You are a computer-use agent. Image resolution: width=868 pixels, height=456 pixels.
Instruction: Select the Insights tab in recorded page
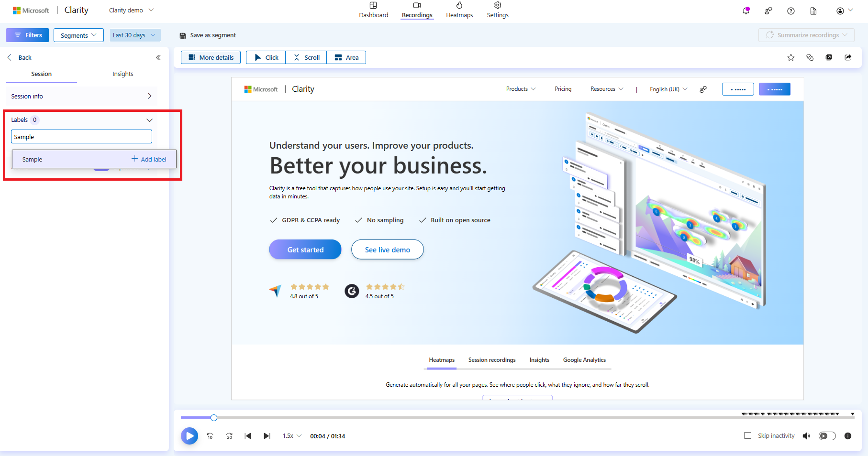(x=539, y=360)
